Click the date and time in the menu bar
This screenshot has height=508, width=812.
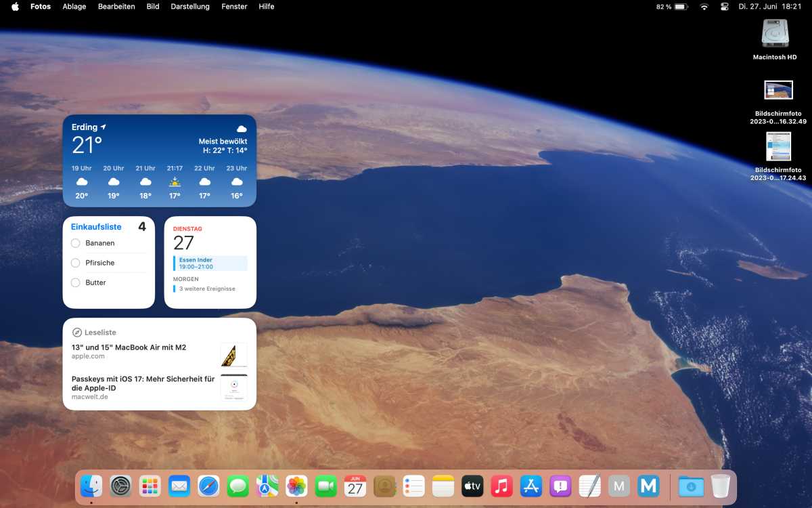coord(769,7)
